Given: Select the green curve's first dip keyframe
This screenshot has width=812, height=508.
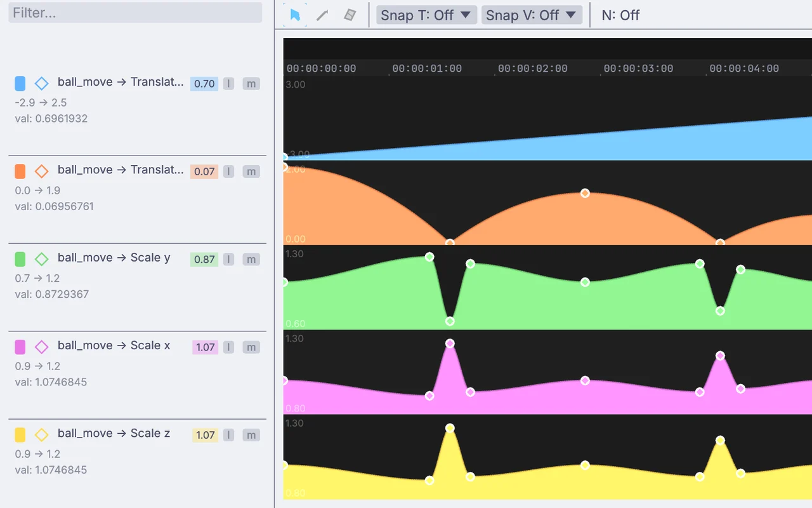Looking at the screenshot, I should 450,321.
